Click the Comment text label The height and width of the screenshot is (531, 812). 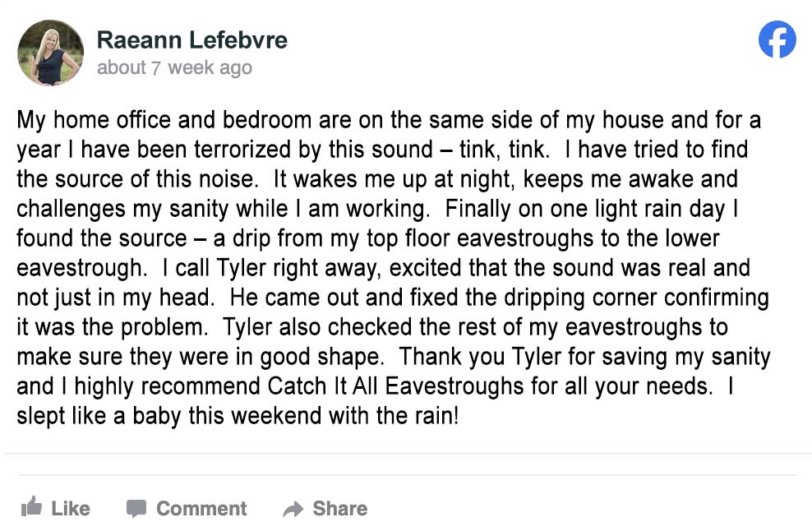pos(201,509)
